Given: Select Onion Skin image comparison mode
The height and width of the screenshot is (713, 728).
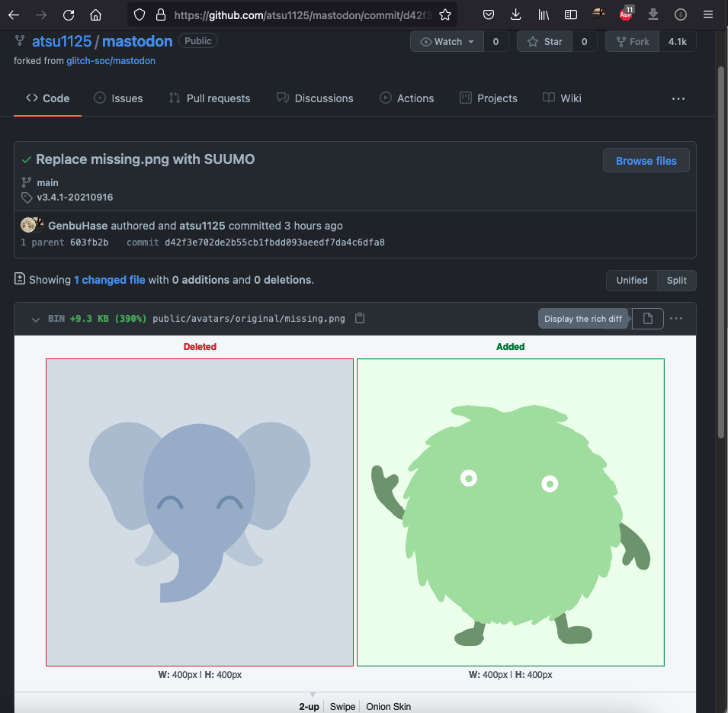Looking at the screenshot, I should pyautogui.click(x=388, y=706).
